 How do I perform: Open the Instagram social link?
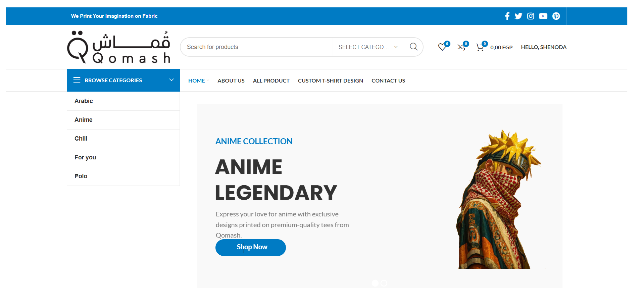[531, 16]
